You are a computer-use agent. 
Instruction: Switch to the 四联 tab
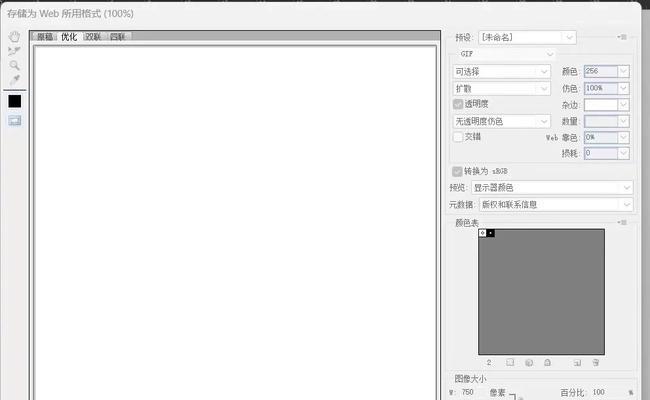coord(118,37)
